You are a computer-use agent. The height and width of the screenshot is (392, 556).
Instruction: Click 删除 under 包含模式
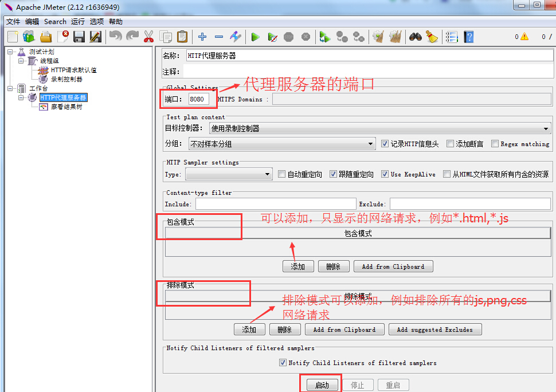(x=334, y=266)
